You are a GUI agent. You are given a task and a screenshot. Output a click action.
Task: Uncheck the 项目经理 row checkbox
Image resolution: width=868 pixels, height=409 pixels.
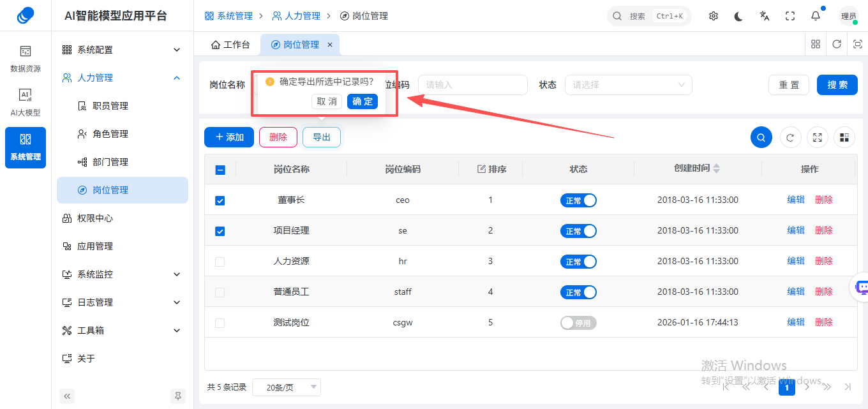220,231
